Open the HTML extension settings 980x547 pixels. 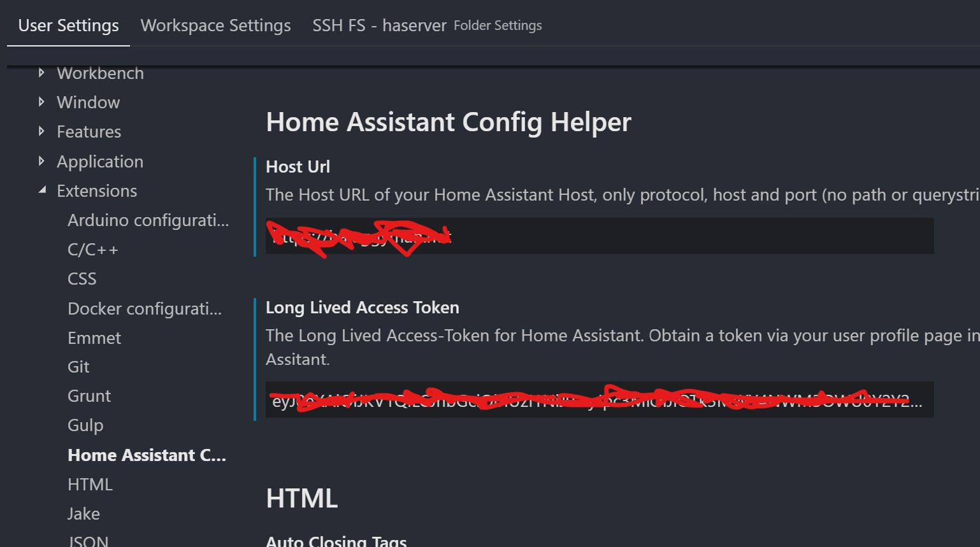coord(90,484)
